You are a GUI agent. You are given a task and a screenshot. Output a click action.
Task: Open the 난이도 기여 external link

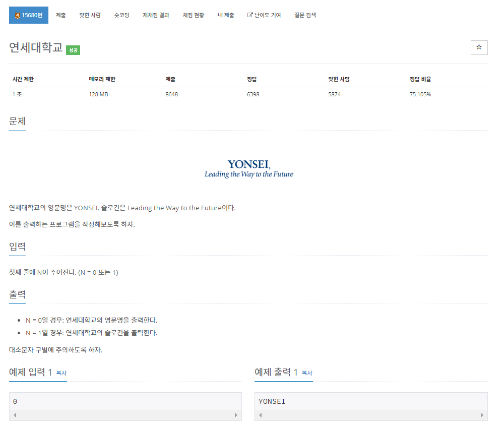264,15
